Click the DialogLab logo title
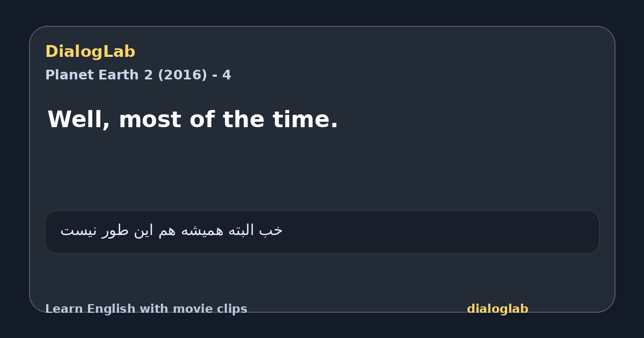Screen dimensions: 644x338 click(90, 52)
